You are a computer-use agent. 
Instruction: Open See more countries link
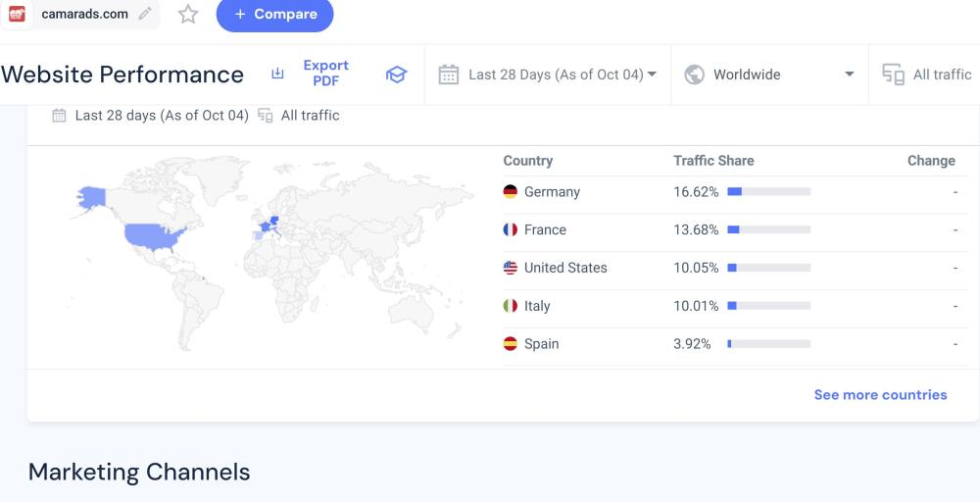880,395
